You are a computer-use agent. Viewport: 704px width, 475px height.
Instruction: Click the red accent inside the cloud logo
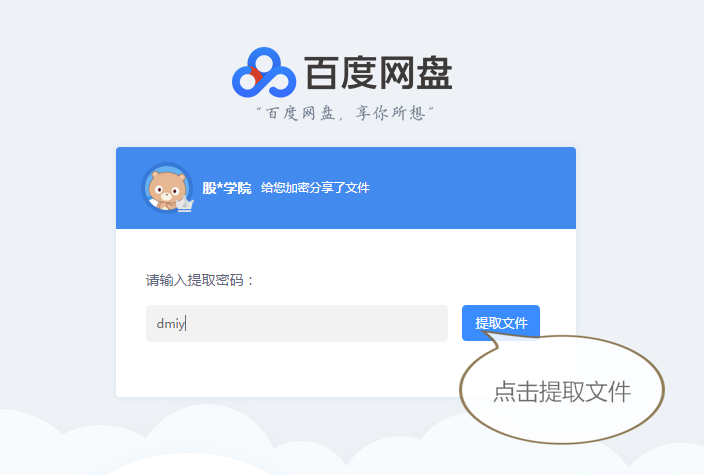(x=256, y=76)
